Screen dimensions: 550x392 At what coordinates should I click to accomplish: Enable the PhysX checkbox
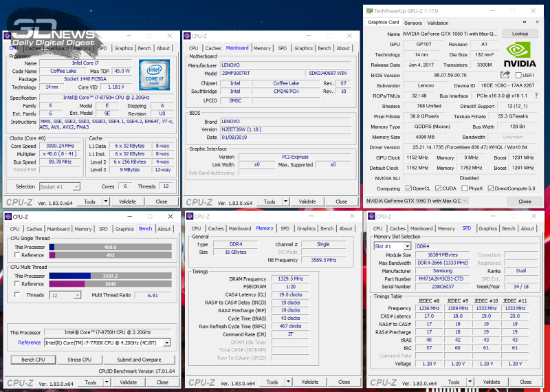point(465,188)
